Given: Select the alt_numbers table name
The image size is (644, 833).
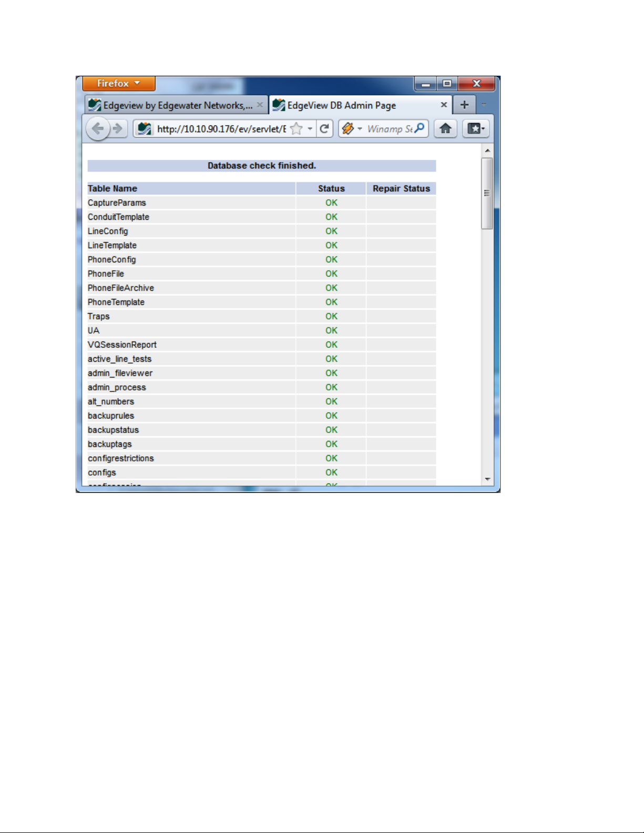Looking at the screenshot, I should click(111, 402).
